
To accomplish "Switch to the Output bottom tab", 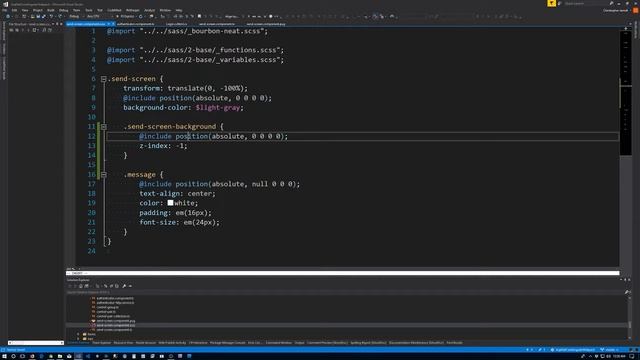I will (300, 343).
